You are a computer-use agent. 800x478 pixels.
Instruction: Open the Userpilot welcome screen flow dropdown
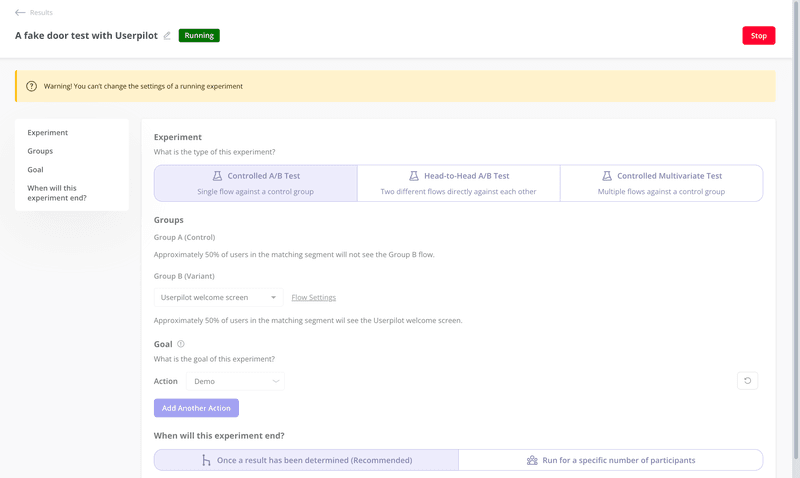(218, 297)
